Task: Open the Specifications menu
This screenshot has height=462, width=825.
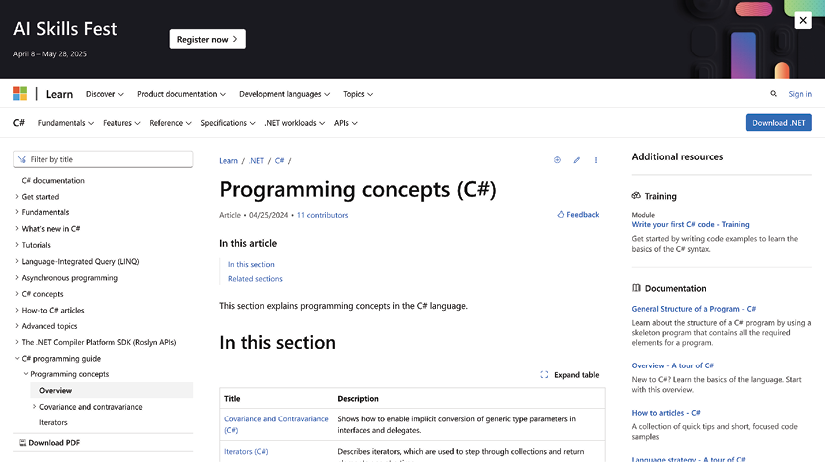Action: [x=228, y=123]
